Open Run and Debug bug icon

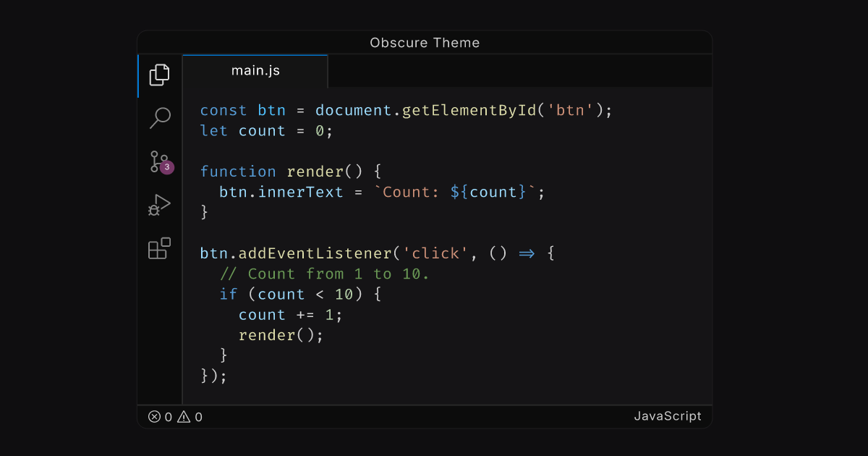(159, 205)
